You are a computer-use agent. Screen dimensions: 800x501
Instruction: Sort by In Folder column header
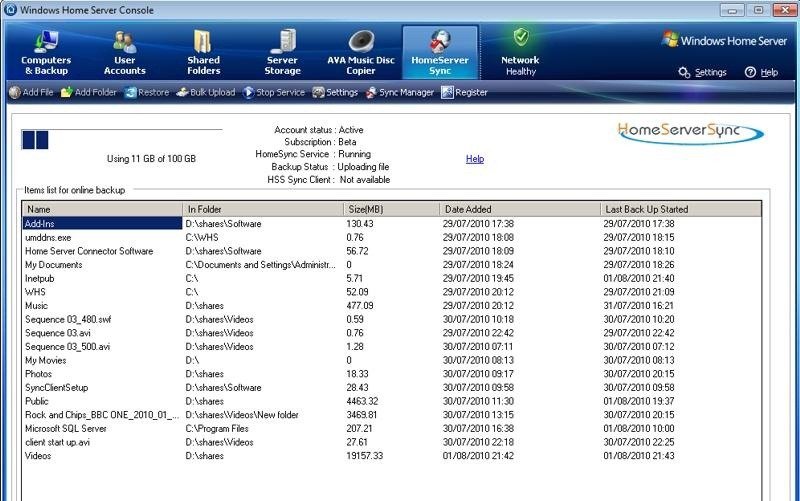263,209
